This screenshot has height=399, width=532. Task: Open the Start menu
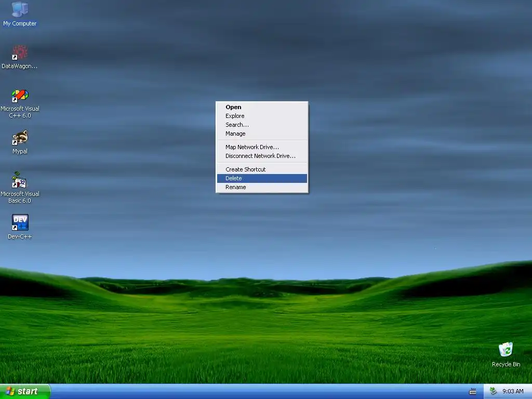pos(25,392)
